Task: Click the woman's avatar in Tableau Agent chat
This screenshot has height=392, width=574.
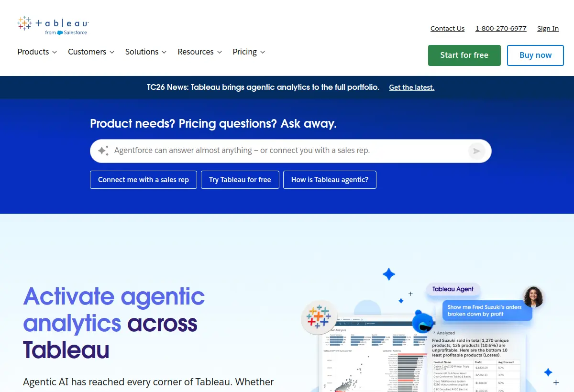Action: pos(533,297)
